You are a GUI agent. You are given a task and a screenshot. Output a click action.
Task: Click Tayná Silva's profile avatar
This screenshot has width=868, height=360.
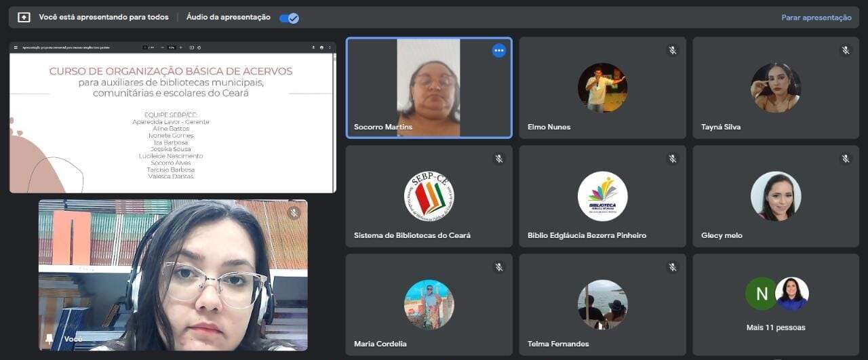pyautogui.click(x=776, y=88)
